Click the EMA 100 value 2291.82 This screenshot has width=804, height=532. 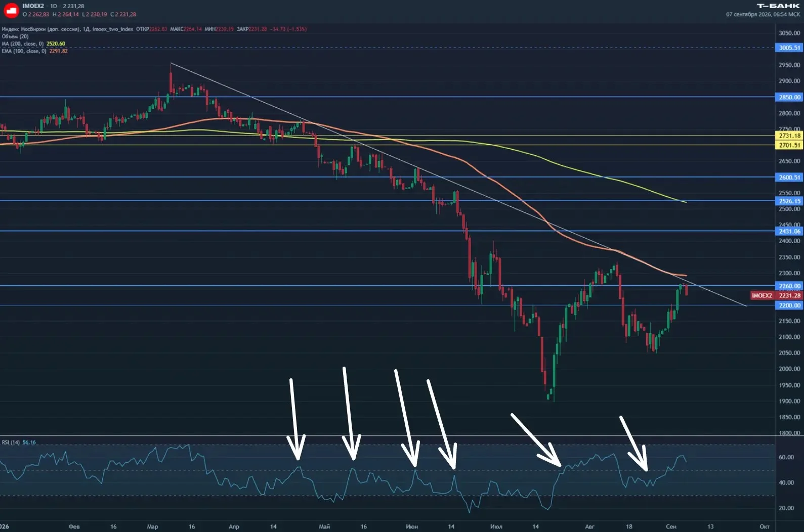click(x=59, y=51)
